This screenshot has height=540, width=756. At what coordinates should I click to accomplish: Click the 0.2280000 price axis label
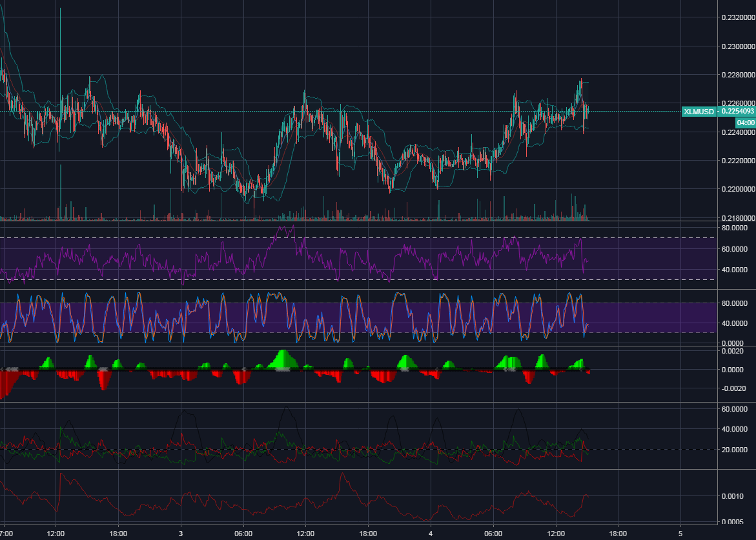[x=738, y=75]
